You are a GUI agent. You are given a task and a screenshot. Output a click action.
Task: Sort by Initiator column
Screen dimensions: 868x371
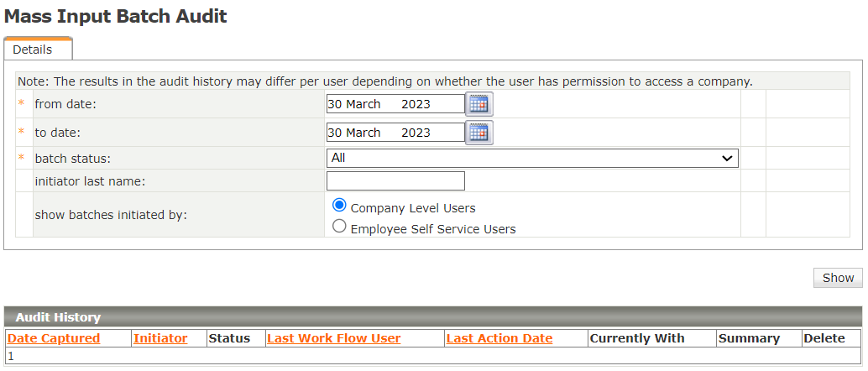(x=160, y=338)
